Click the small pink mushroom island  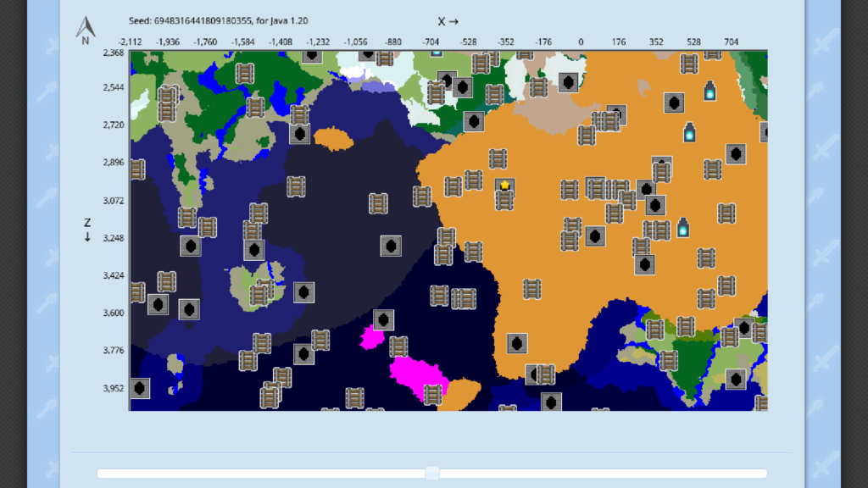(370, 338)
